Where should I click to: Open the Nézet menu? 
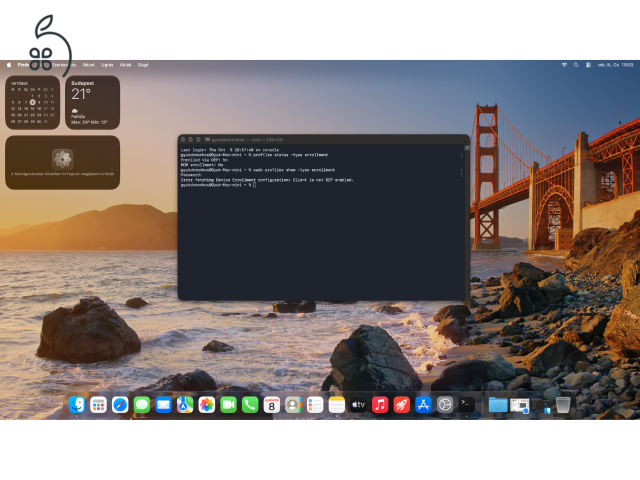(89, 65)
